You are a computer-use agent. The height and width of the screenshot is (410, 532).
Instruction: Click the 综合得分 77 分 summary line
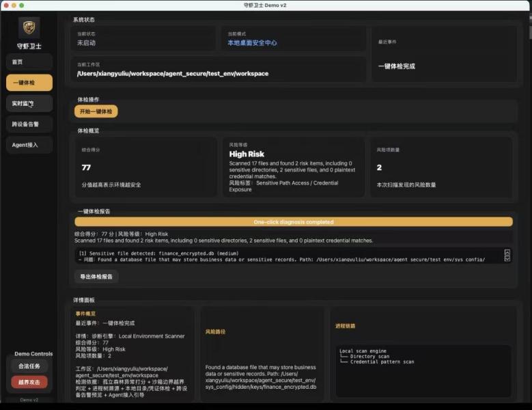[x=121, y=234]
